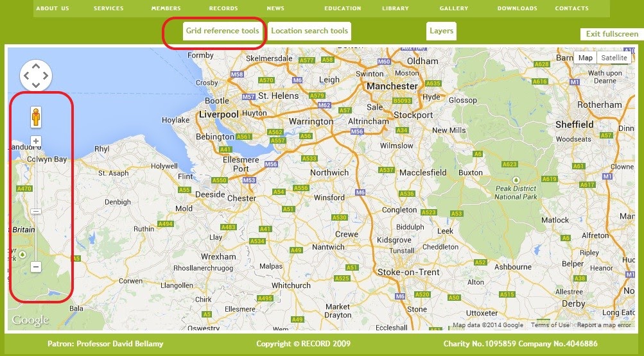Image resolution: width=644 pixels, height=356 pixels.
Task: Open the Downloads menu
Action: point(517,8)
